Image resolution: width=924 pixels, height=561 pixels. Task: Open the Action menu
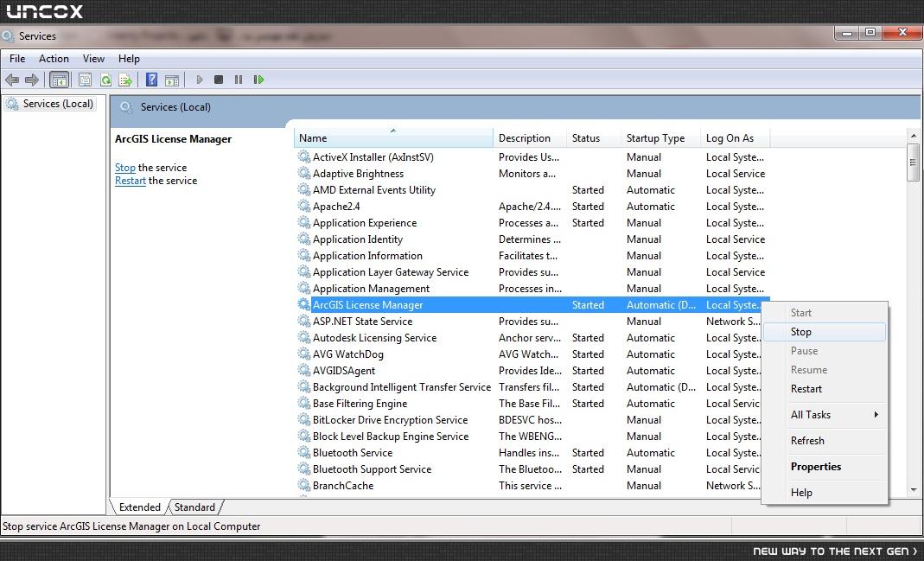pos(54,59)
